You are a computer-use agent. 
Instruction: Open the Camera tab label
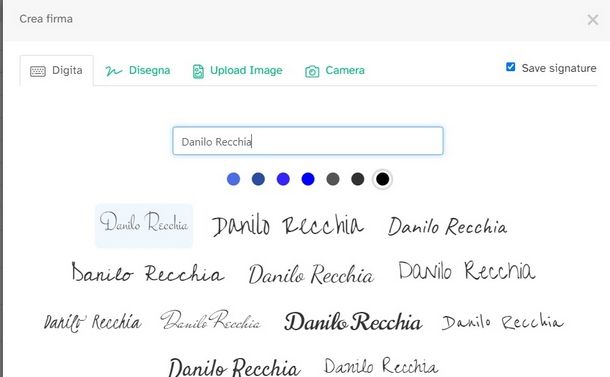coord(345,70)
